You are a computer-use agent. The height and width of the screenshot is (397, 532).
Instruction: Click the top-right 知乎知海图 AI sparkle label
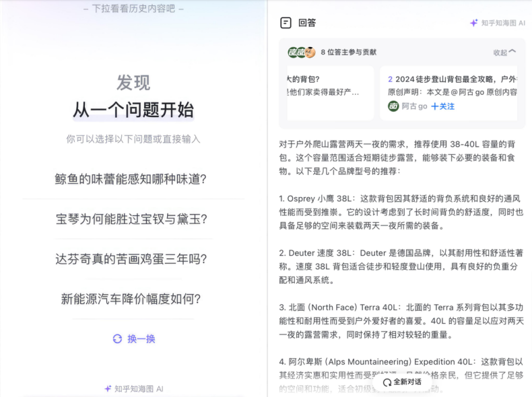click(x=497, y=23)
